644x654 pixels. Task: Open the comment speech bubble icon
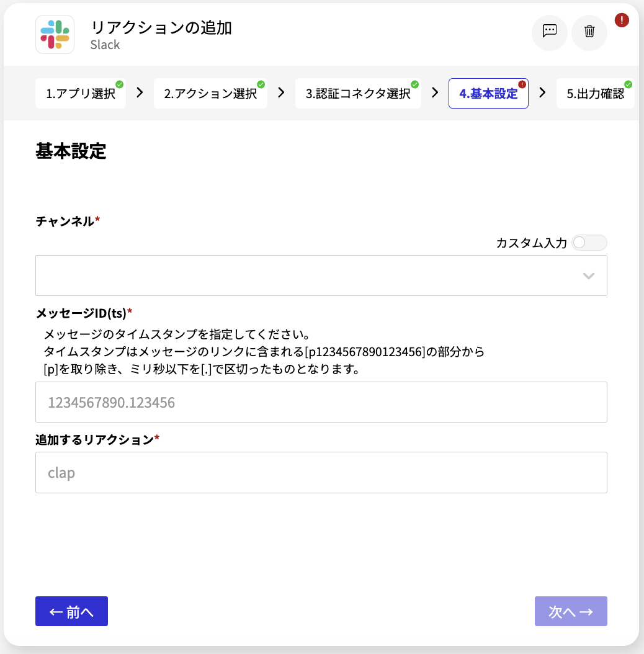click(549, 31)
